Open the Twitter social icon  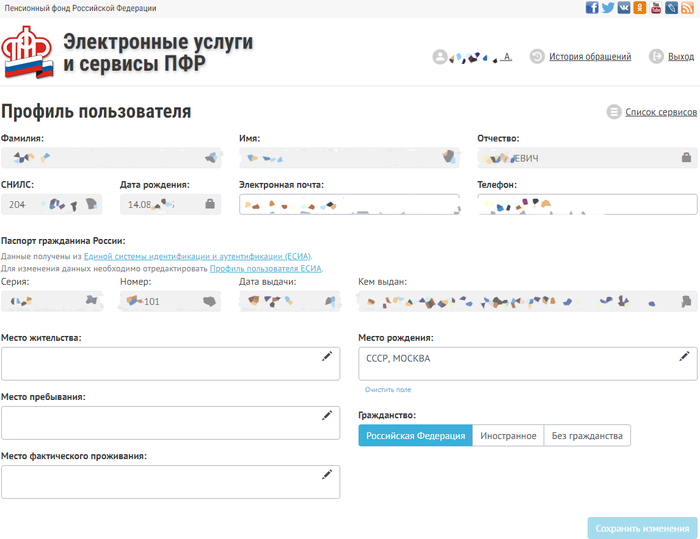pyautogui.click(x=608, y=8)
